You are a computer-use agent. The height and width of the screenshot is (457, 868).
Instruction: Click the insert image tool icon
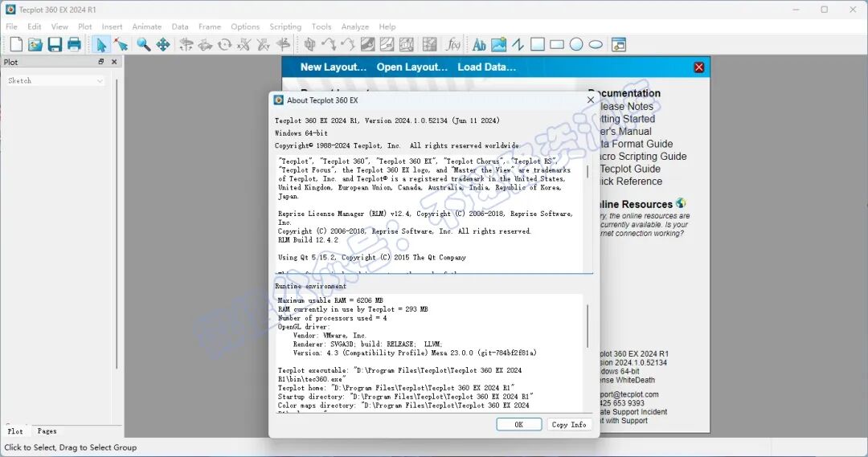pyautogui.click(x=498, y=44)
